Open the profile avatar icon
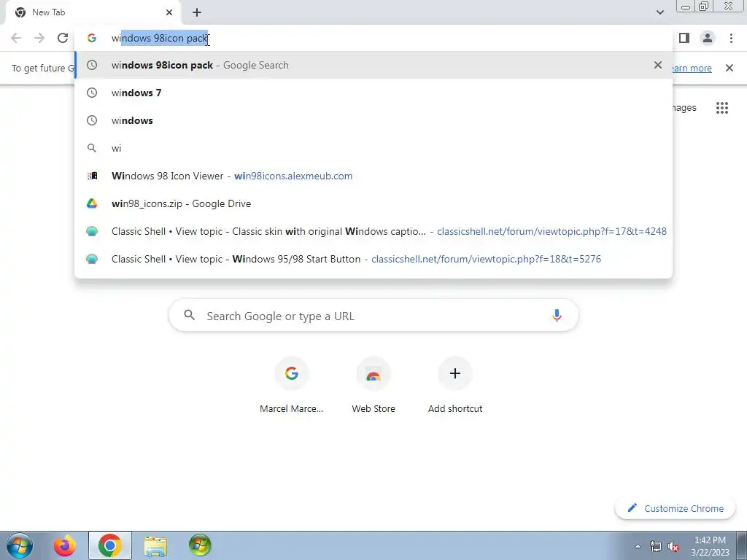This screenshot has height=560, width=747. 708,38
